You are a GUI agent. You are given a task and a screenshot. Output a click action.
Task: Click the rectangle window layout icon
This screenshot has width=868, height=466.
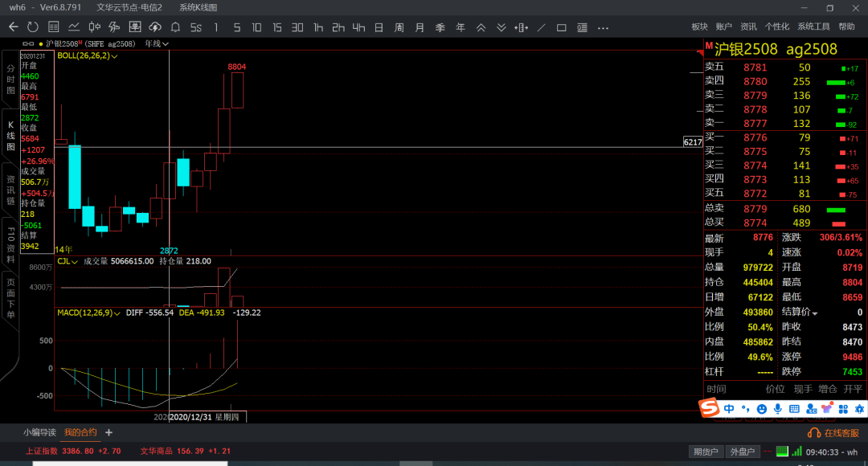click(561, 27)
